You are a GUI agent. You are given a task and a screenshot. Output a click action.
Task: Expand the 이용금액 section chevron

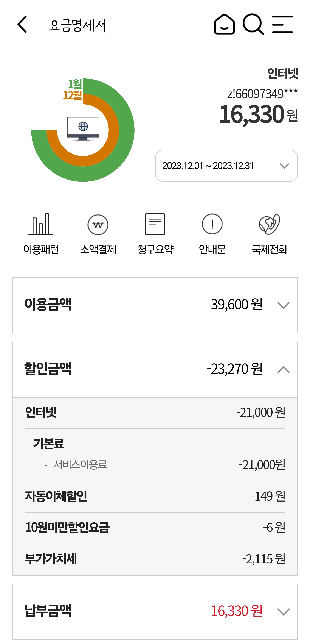(283, 305)
